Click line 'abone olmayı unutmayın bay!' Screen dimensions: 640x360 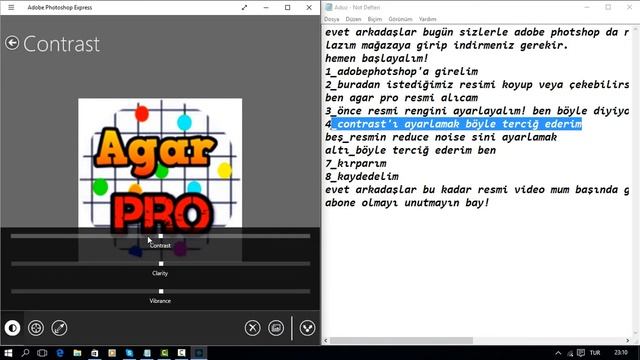coord(407,202)
